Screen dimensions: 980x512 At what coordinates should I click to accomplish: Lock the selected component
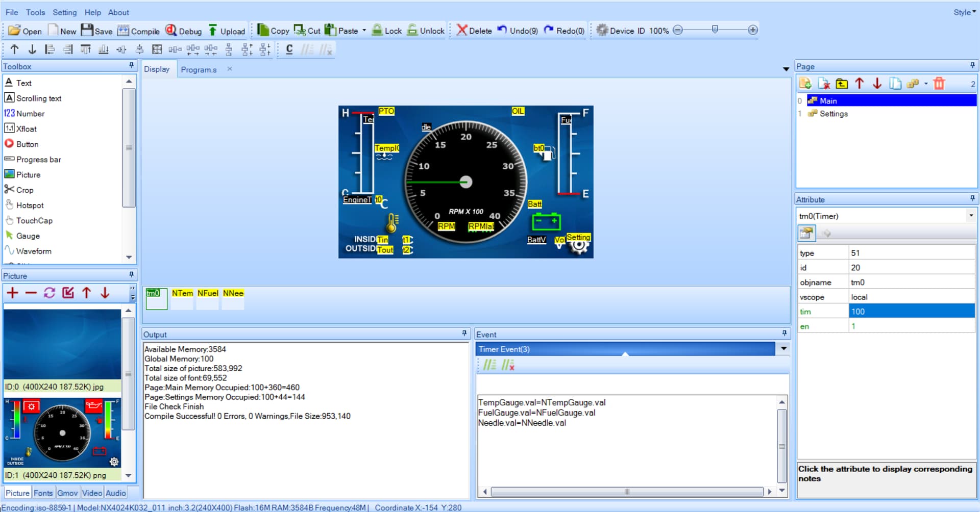pyautogui.click(x=387, y=31)
